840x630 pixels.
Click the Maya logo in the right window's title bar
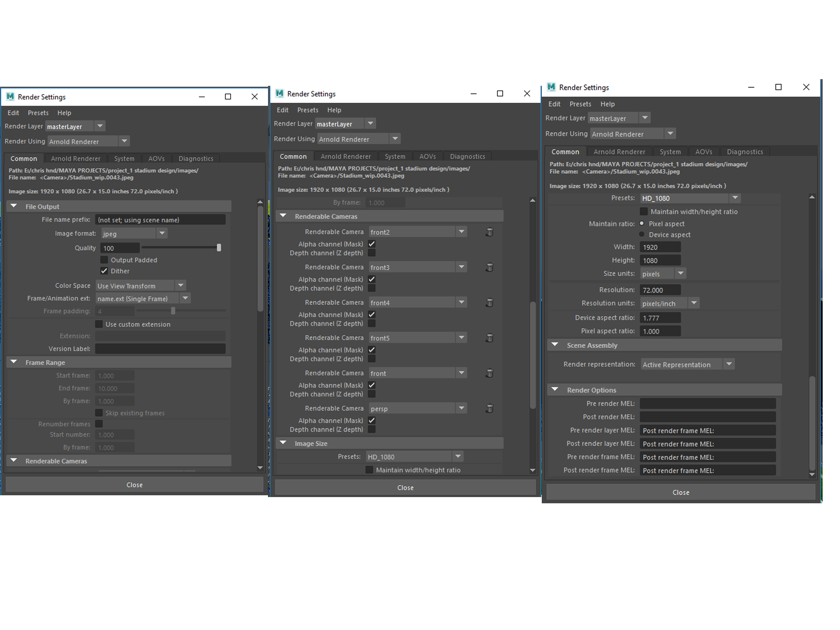[552, 87]
